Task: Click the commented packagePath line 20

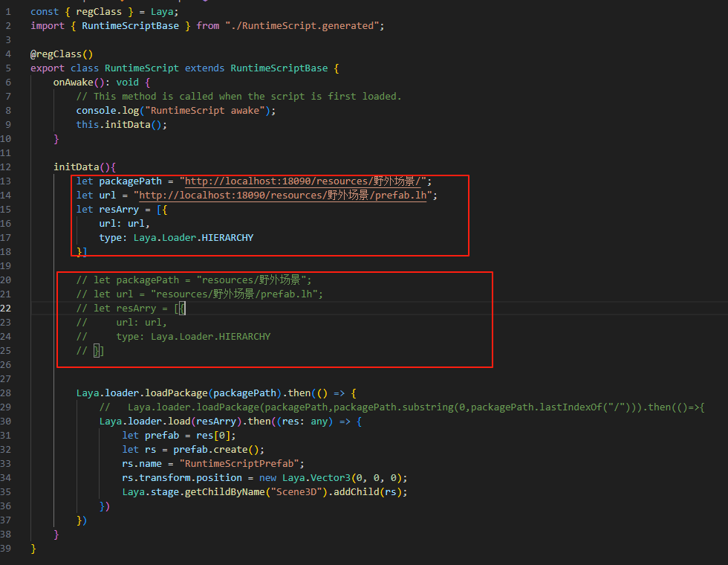Action: pyautogui.click(x=194, y=280)
